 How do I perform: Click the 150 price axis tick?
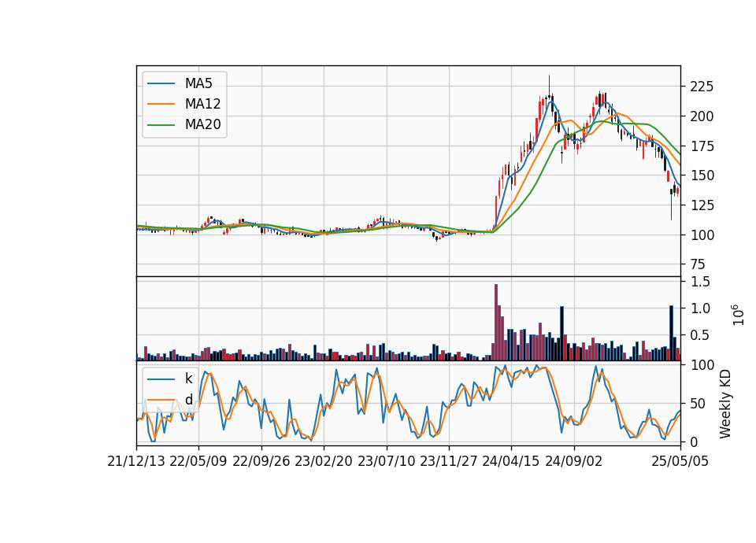coord(702,175)
